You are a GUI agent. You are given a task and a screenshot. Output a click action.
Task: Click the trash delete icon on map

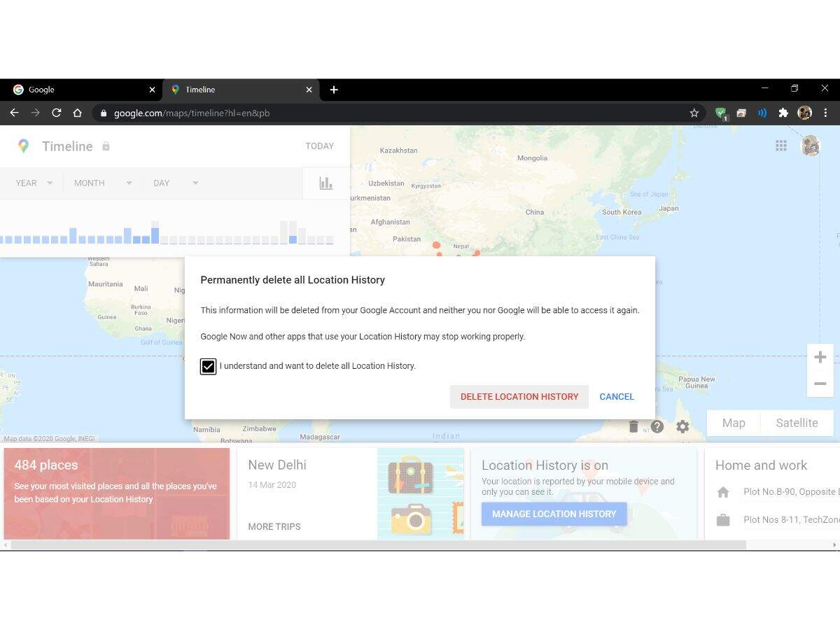tap(633, 426)
